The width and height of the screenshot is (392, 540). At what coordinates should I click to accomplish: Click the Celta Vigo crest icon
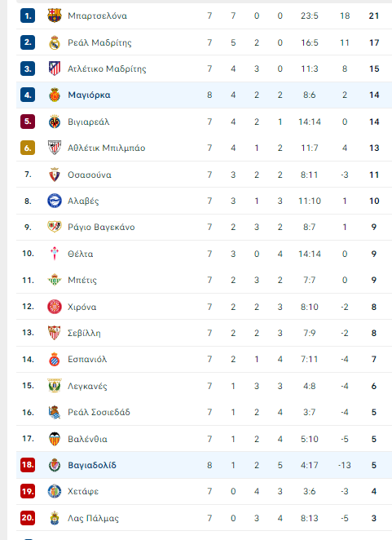tap(55, 254)
